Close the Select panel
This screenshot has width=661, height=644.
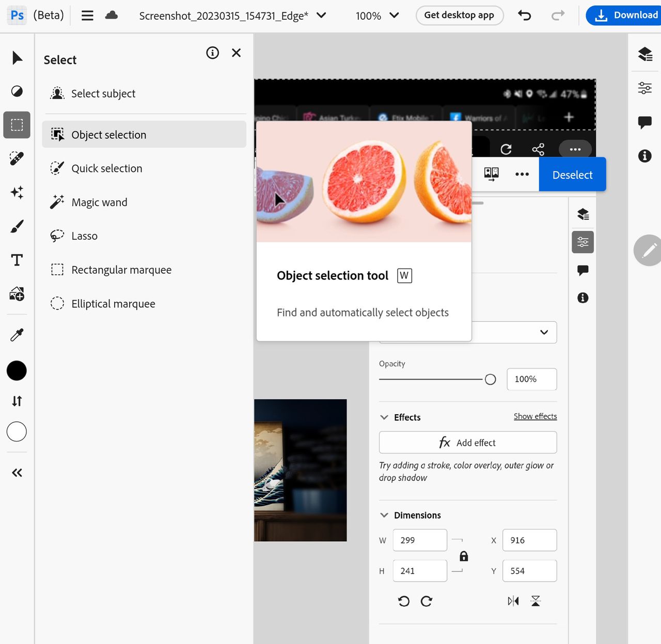pyautogui.click(x=237, y=53)
